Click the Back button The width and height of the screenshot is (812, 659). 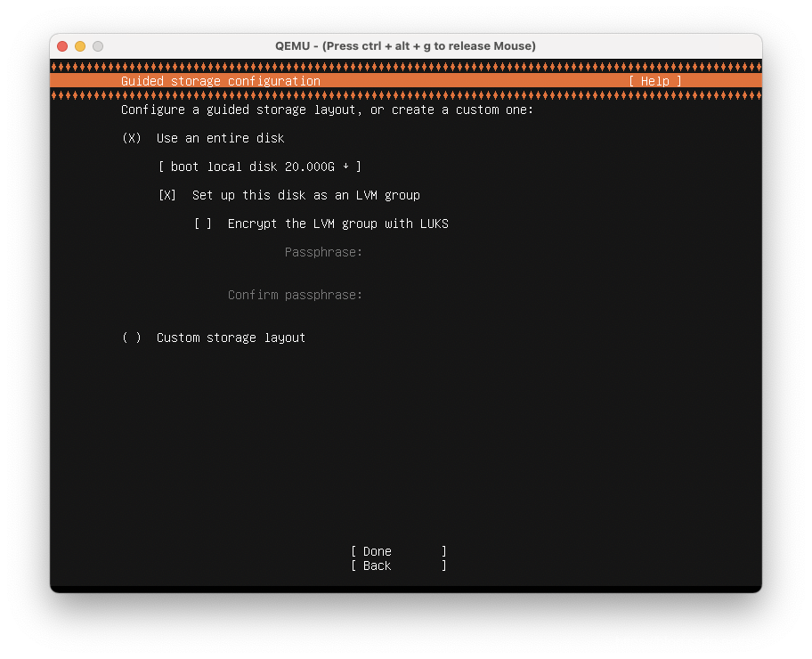point(398,565)
